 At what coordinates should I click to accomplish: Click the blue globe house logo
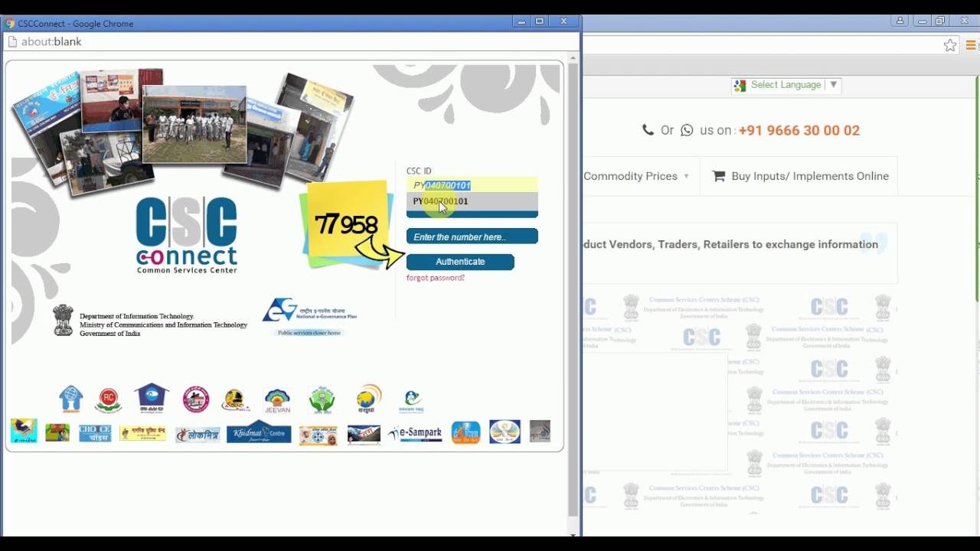point(70,399)
